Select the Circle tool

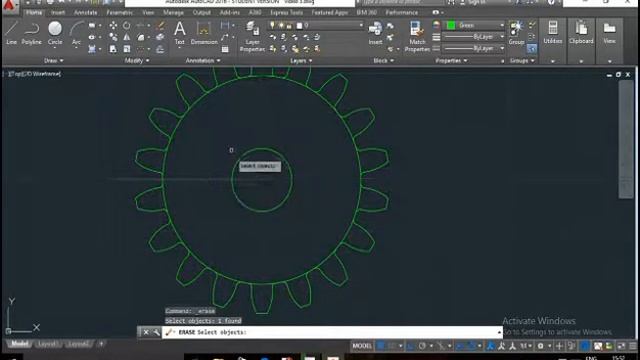(55, 33)
